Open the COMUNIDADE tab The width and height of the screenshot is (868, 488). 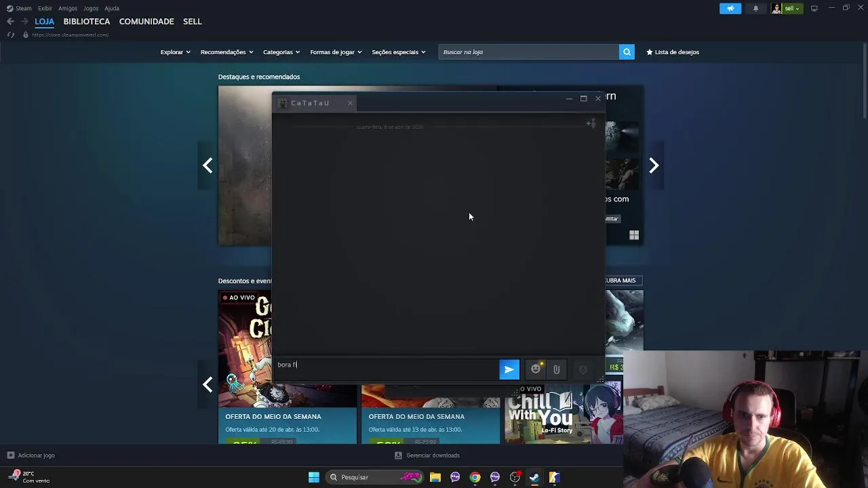146,22
